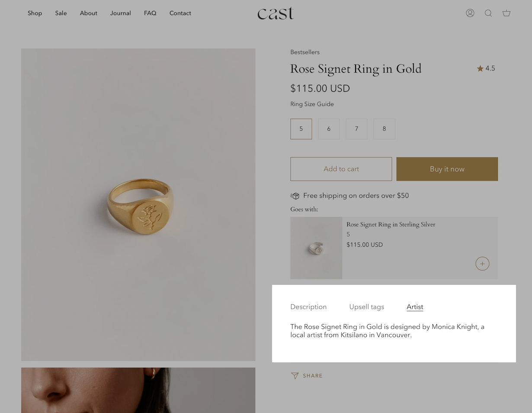The image size is (532, 413).
Task: Add the Sterling Silver ring with the plus icon
Action: pyautogui.click(x=482, y=264)
